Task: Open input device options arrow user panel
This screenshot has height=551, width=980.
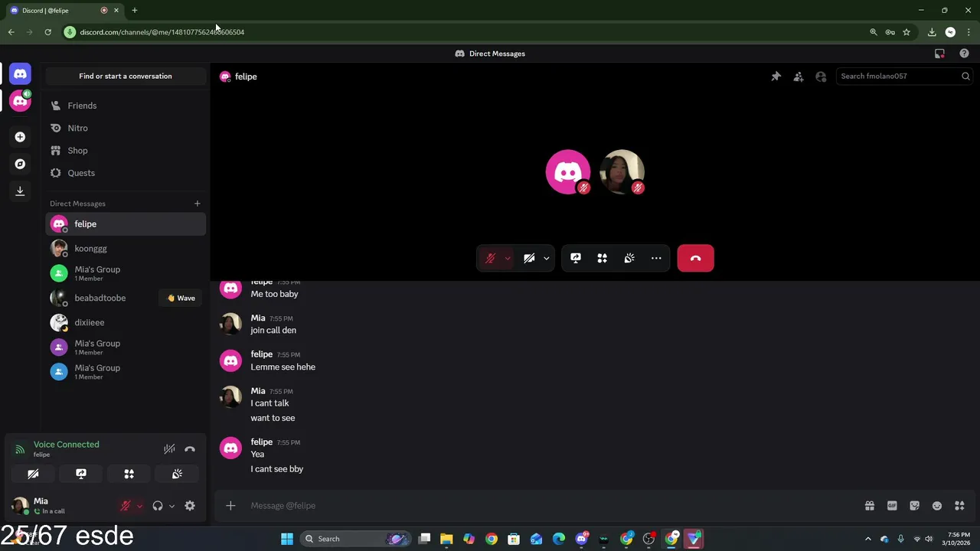Action: [x=139, y=506]
